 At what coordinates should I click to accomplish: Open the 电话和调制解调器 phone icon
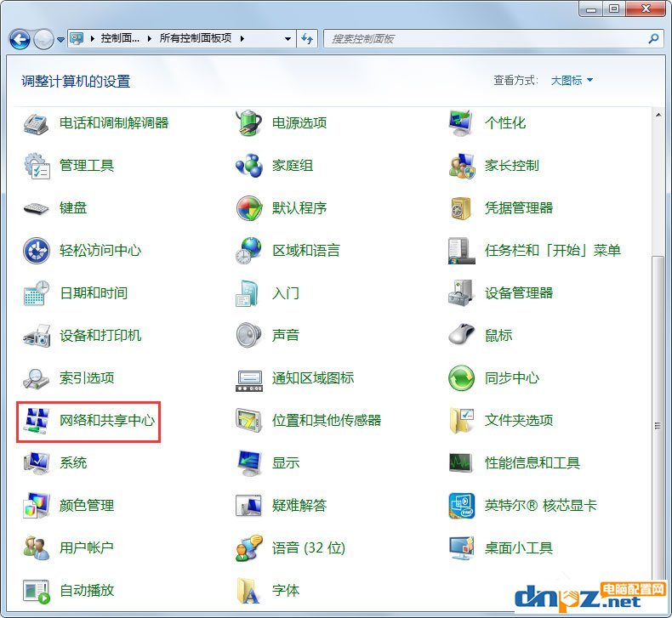(36, 123)
